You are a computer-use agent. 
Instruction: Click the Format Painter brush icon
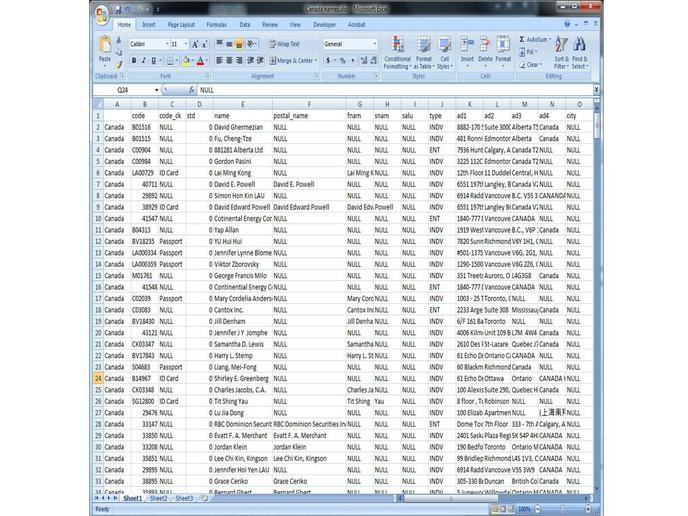(119, 65)
